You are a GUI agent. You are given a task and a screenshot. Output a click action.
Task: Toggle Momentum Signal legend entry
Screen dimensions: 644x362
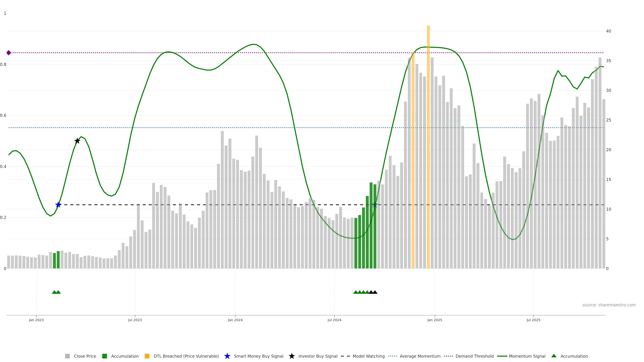pyautogui.click(x=527, y=356)
